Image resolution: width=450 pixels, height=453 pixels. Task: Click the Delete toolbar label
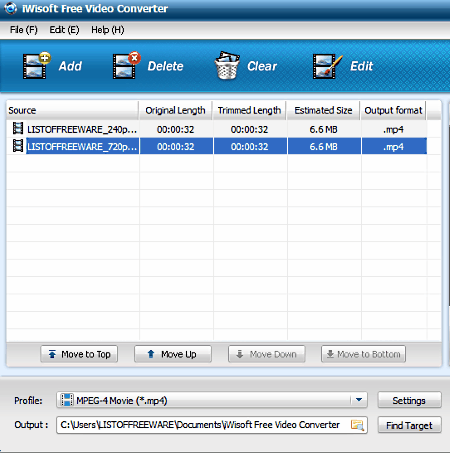(165, 66)
